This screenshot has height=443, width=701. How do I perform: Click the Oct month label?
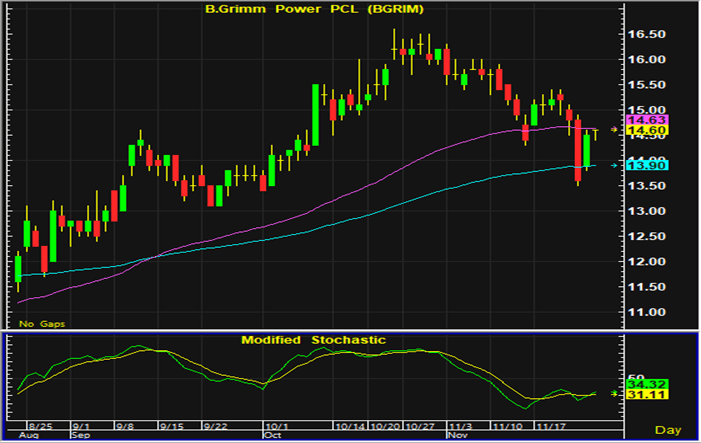(x=271, y=436)
